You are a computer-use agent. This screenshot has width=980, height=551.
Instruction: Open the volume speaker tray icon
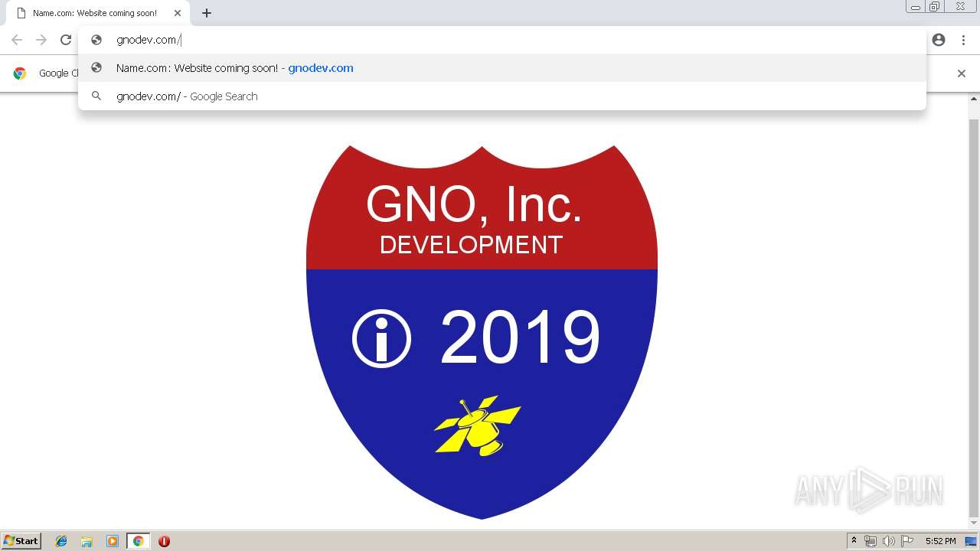tap(889, 541)
